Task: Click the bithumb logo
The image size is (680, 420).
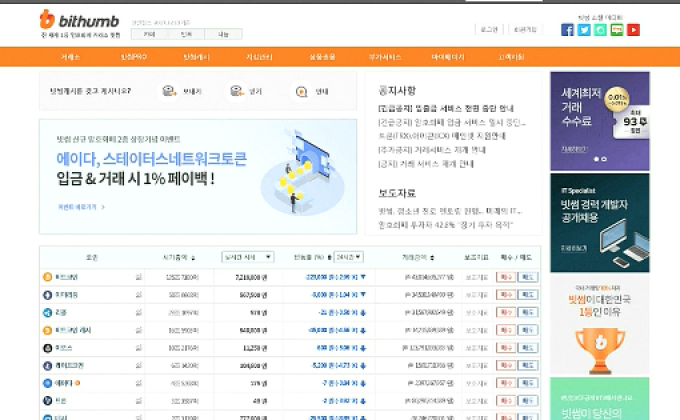Action: click(x=79, y=20)
